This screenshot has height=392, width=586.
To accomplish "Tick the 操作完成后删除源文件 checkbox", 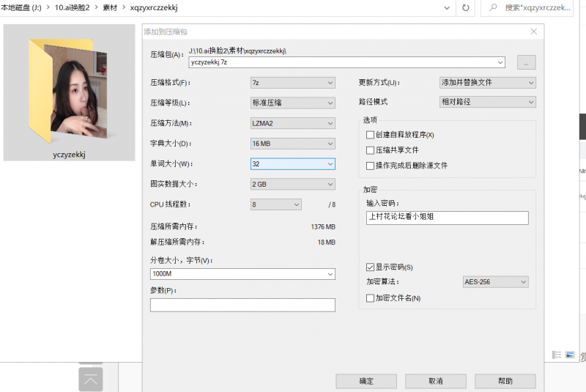I will [370, 166].
